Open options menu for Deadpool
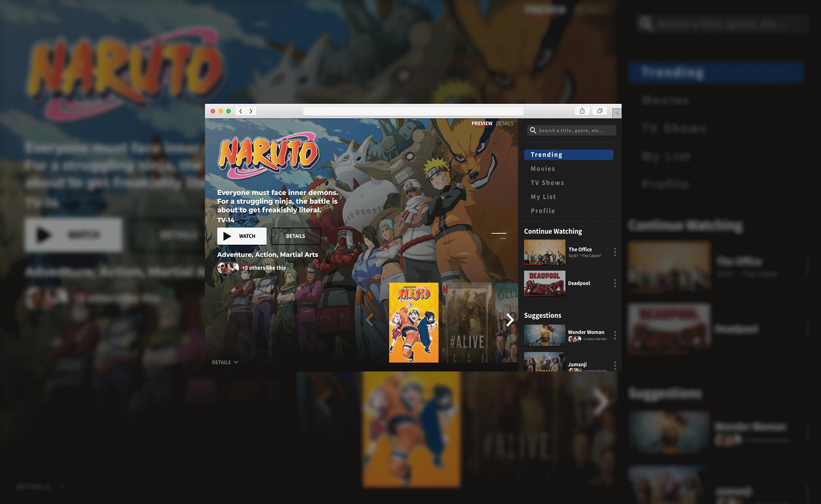 615,283
